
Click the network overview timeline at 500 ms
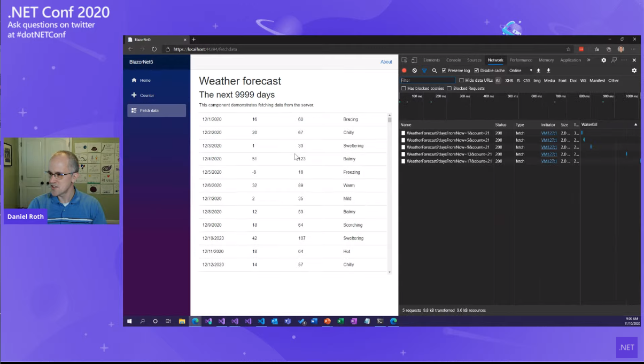tap(513, 96)
